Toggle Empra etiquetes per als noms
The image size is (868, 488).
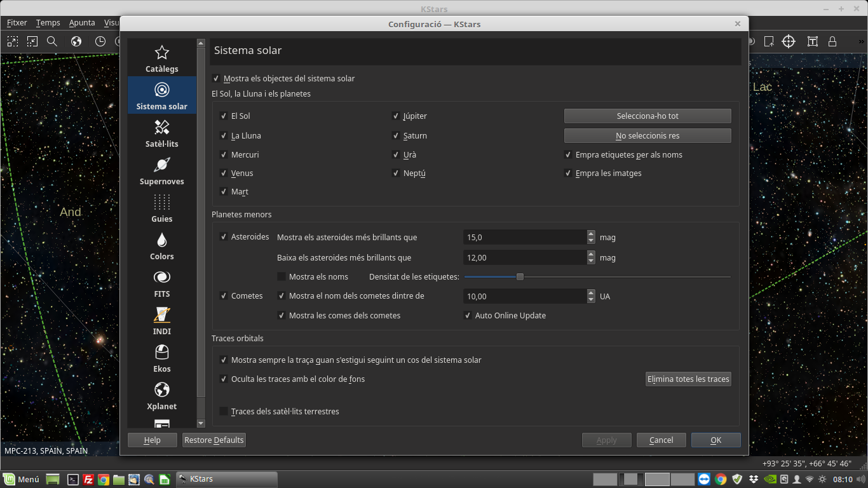point(623,155)
